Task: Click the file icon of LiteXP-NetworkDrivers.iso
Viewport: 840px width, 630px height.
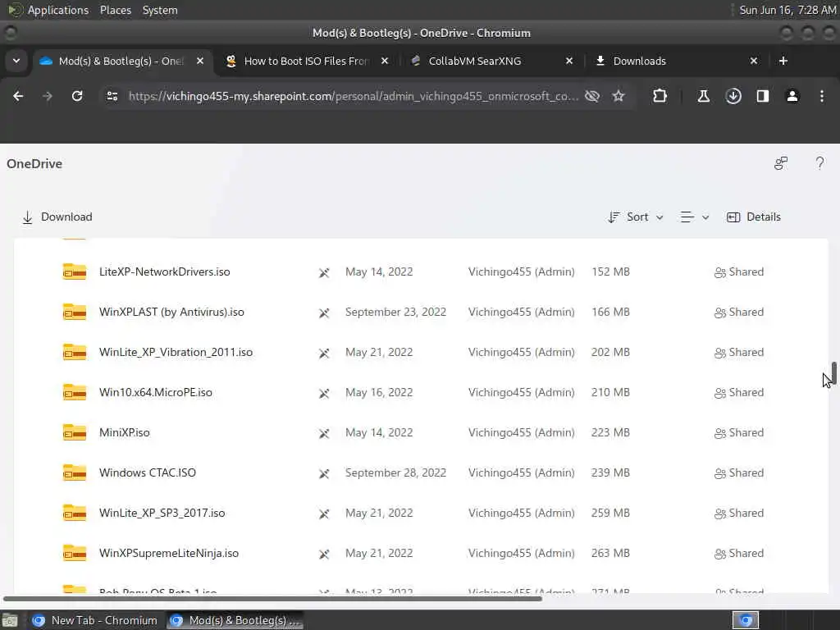Action: (75, 272)
